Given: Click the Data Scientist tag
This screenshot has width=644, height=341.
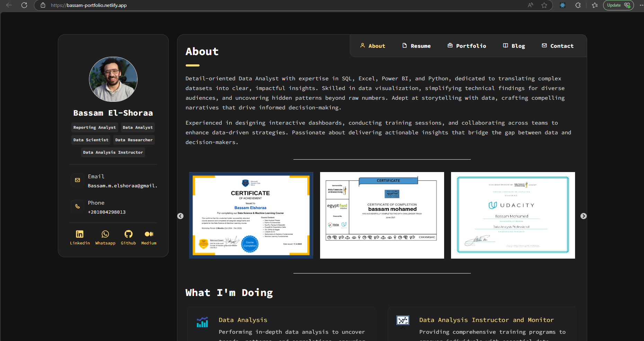Looking at the screenshot, I should (x=91, y=140).
